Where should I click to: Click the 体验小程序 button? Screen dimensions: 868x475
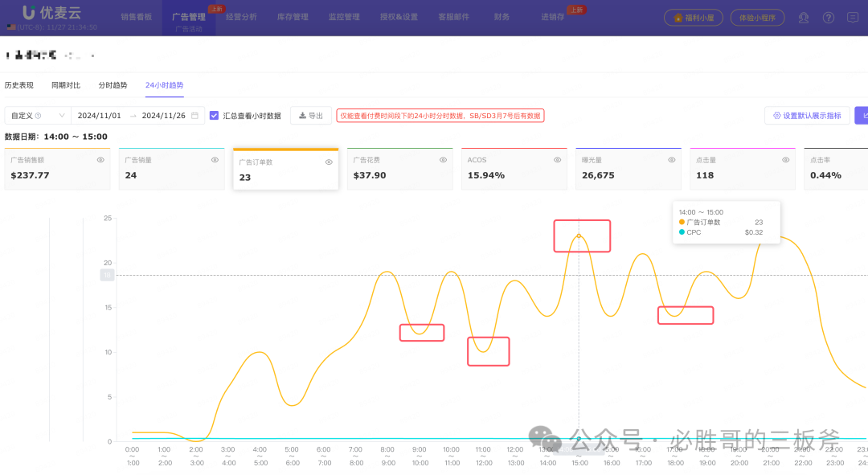[x=757, y=17]
